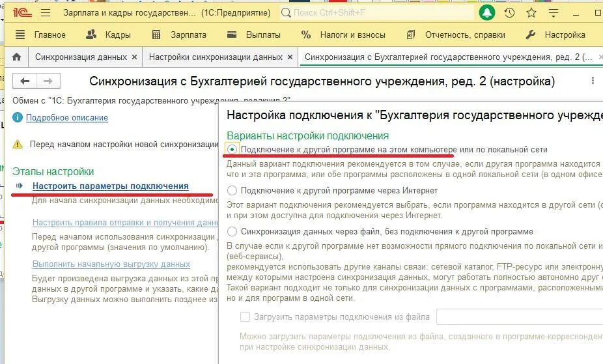The image size is (603, 364).
Task: Close the Настройки синхронизации данных tab
Action: (x=290, y=57)
